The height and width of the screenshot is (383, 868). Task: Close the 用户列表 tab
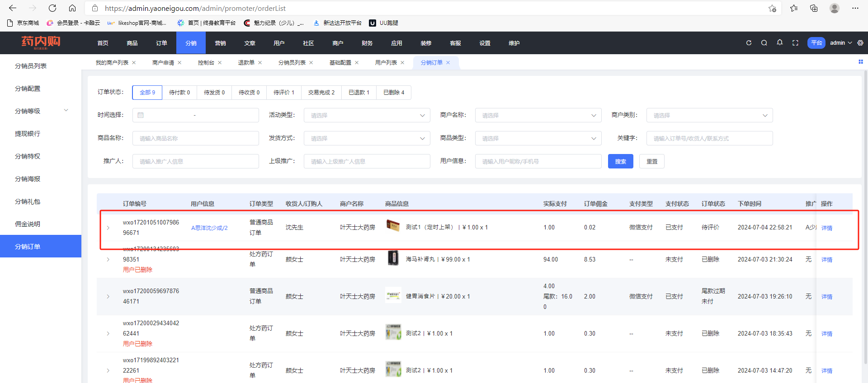click(402, 63)
